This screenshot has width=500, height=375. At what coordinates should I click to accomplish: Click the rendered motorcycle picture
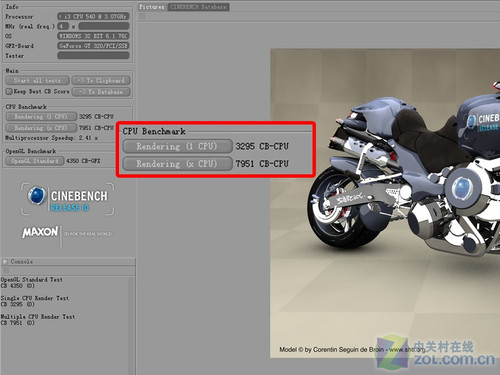pyautogui.click(x=385, y=203)
